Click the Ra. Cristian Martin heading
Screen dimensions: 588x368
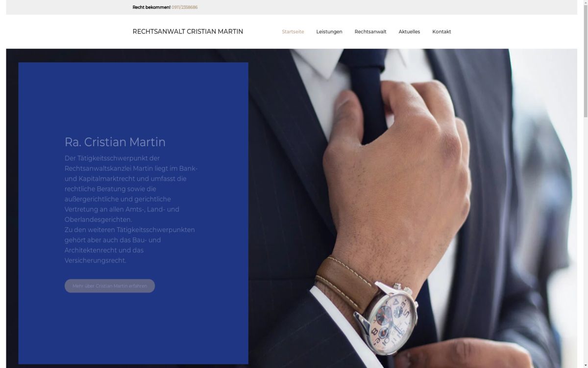(115, 142)
